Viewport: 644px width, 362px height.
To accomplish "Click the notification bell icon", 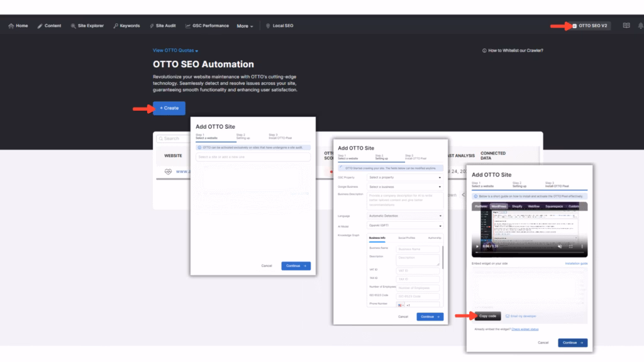I will coord(640,26).
